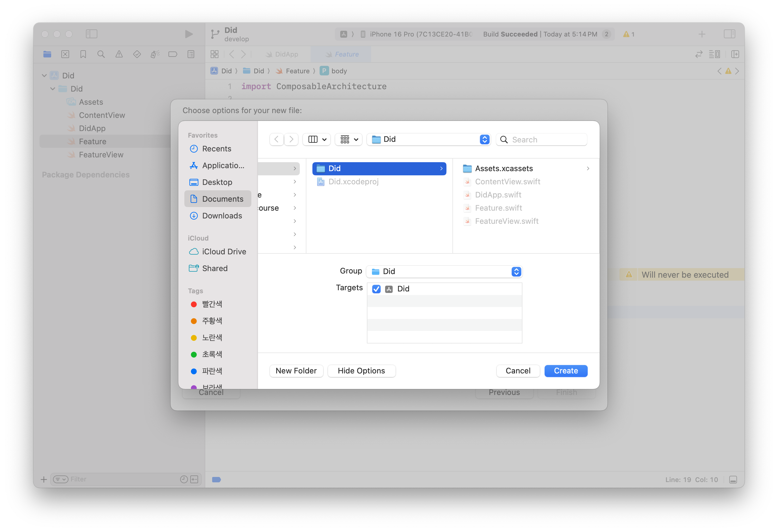
Task: Open the Bookmark navigator icon
Action: (x=83, y=54)
